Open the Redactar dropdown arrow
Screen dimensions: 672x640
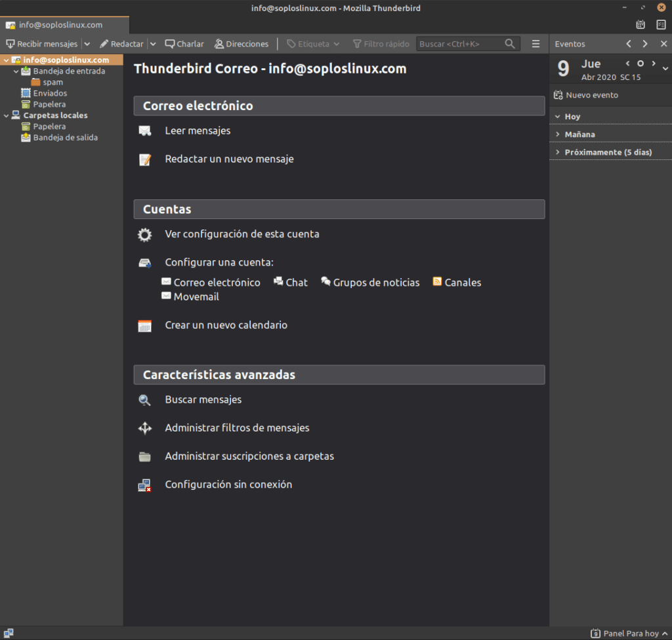(153, 44)
